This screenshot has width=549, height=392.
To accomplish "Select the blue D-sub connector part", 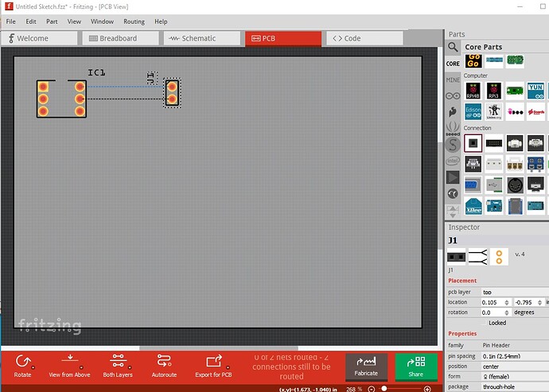I will click(473, 184).
